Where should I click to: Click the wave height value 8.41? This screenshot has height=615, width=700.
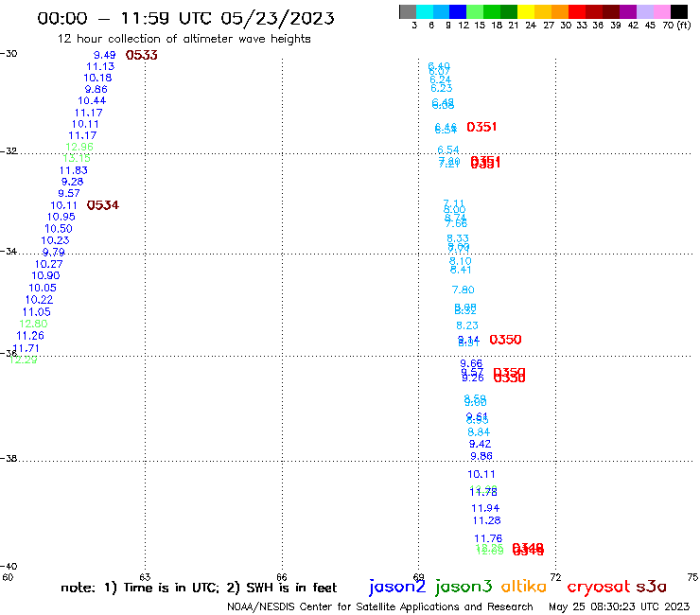pos(461,270)
